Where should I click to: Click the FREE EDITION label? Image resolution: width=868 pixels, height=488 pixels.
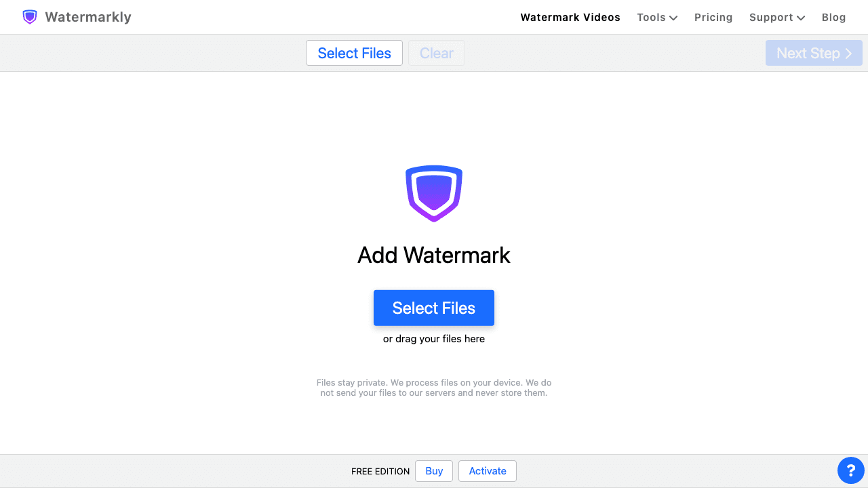tap(380, 470)
